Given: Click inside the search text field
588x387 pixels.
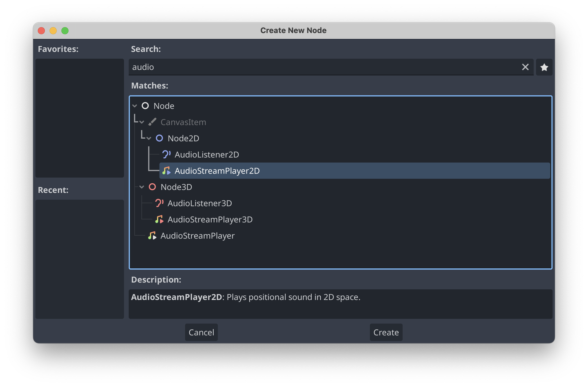Looking at the screenshot, I should point(274,67).
